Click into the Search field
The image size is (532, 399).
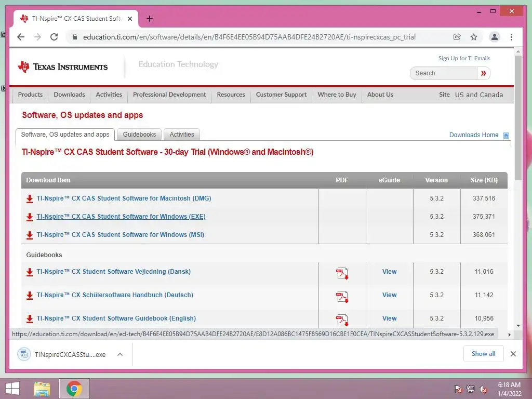pos(444,73)
